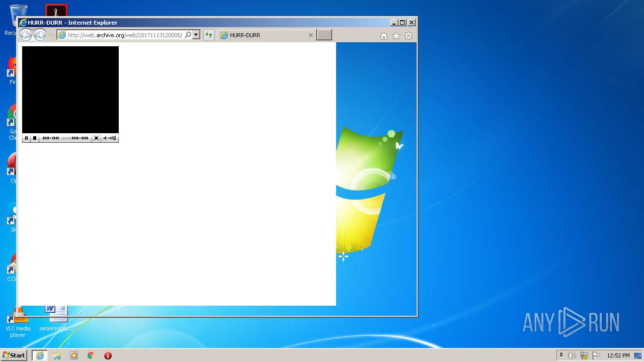Maximize the Internet Explorer window

click(x=403, y=23)
